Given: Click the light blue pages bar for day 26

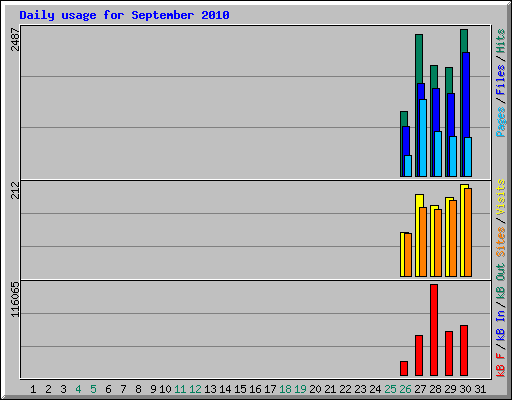Looking at the screenshot, I should coord(408,166).
